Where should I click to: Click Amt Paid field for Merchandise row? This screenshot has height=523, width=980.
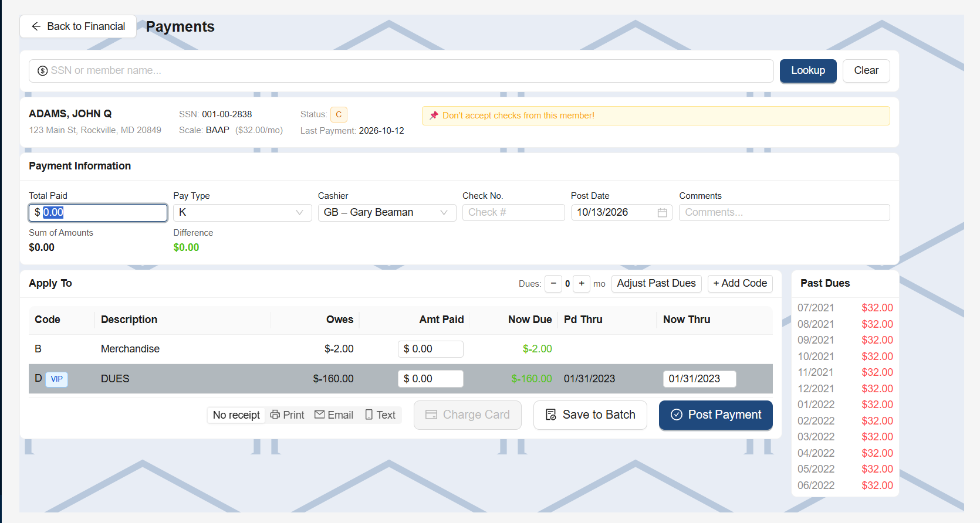(x=431, y=349)
